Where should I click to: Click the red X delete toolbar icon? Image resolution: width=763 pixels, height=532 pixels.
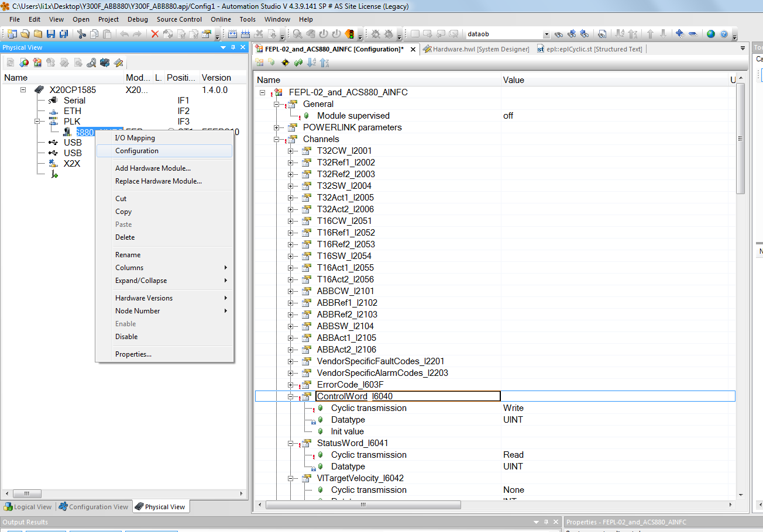click(154, 34)
